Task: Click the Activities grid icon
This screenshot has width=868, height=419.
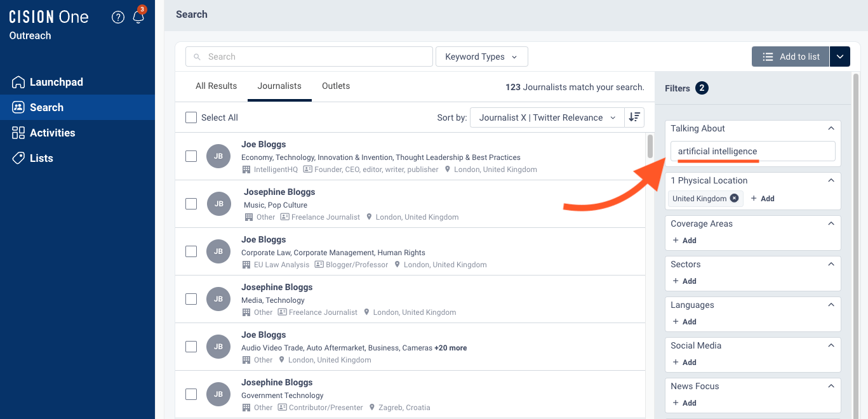Action: (x=18, y=133)
